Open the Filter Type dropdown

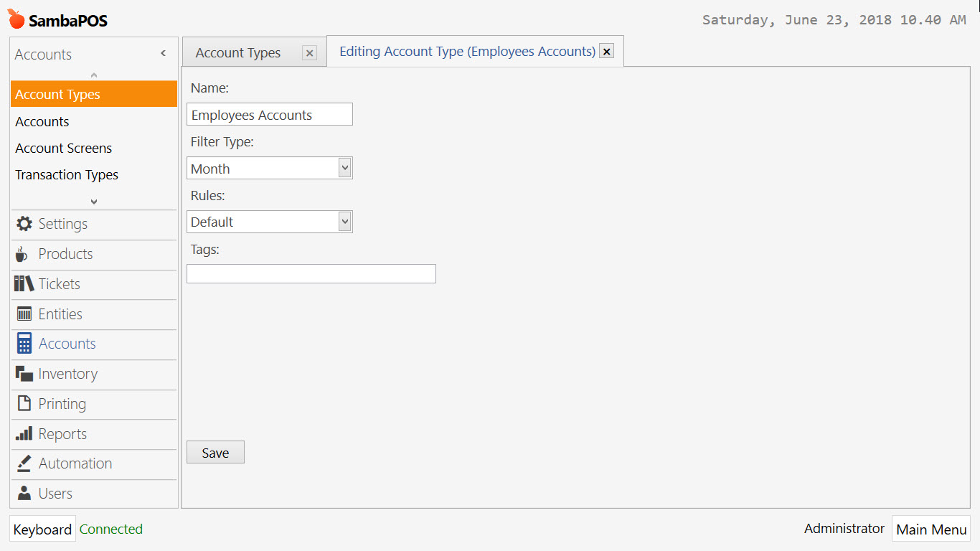345,167
